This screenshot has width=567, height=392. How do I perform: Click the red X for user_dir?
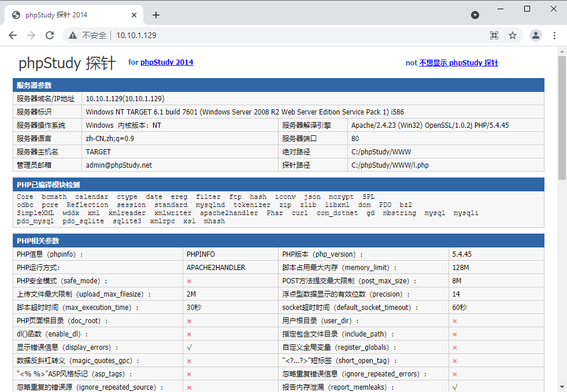454,321
